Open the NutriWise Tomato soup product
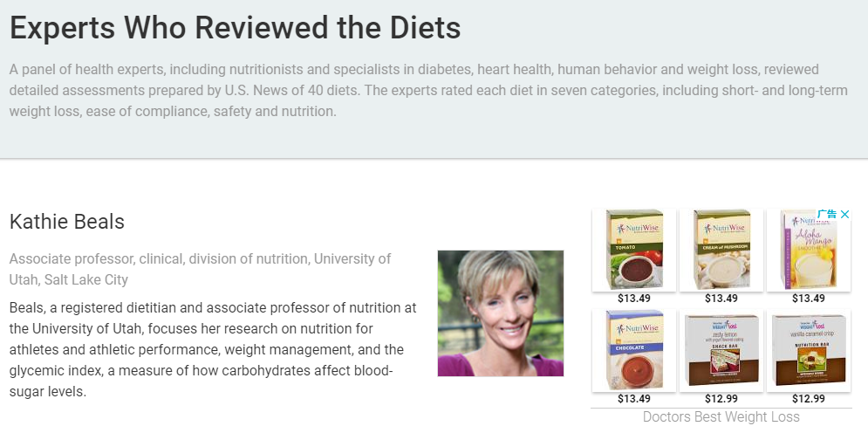 (x=634, y=250)
